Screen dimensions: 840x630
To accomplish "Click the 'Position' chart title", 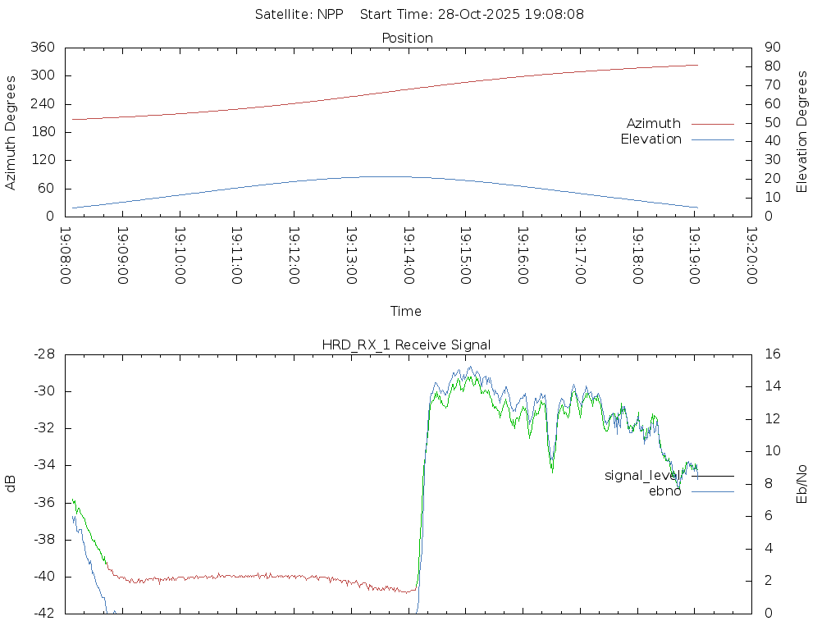I will tap(407, 39).
